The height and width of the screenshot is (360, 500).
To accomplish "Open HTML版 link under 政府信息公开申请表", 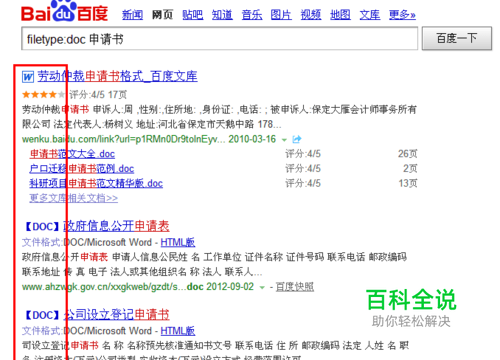I will (178, 242).
